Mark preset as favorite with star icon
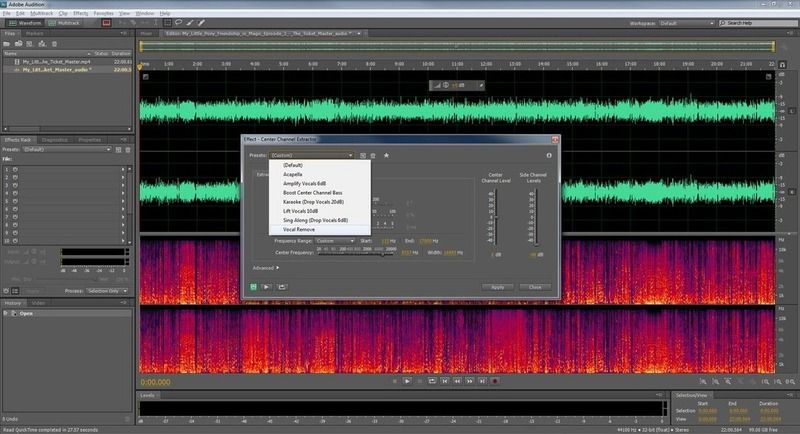Image resolution: width=800 pixels, height=434 pixels. click(386, 156)
